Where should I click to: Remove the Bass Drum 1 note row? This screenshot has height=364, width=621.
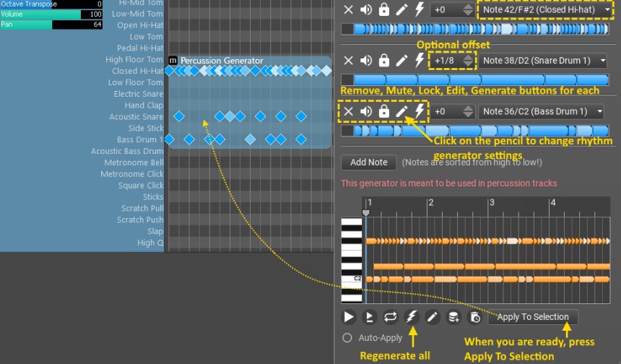(349, 111)
